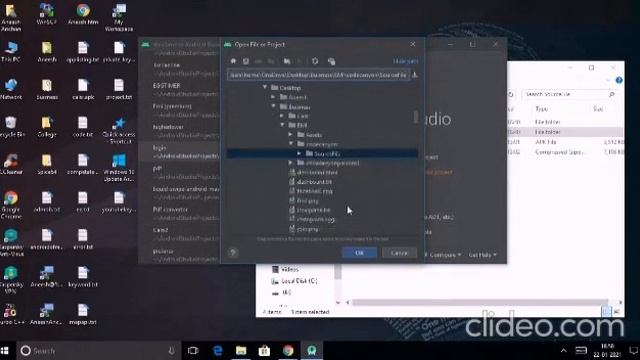Toggle the Show Hidden Files icon in dialog toolbar
Screen dimensions: 640x360
pos(331,61)
